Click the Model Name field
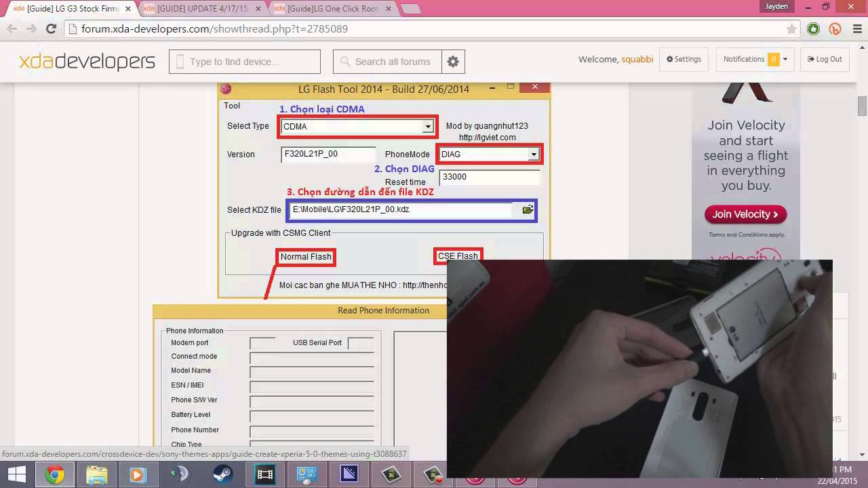Image resolution: width=868 pixels, height=488 pixels. click(312, 371)
